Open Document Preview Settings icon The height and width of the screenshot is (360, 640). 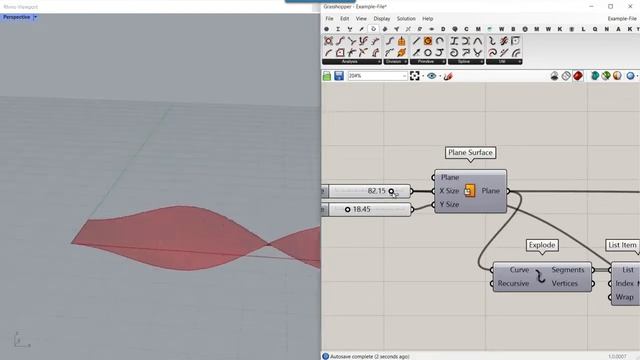click(606, 76)
